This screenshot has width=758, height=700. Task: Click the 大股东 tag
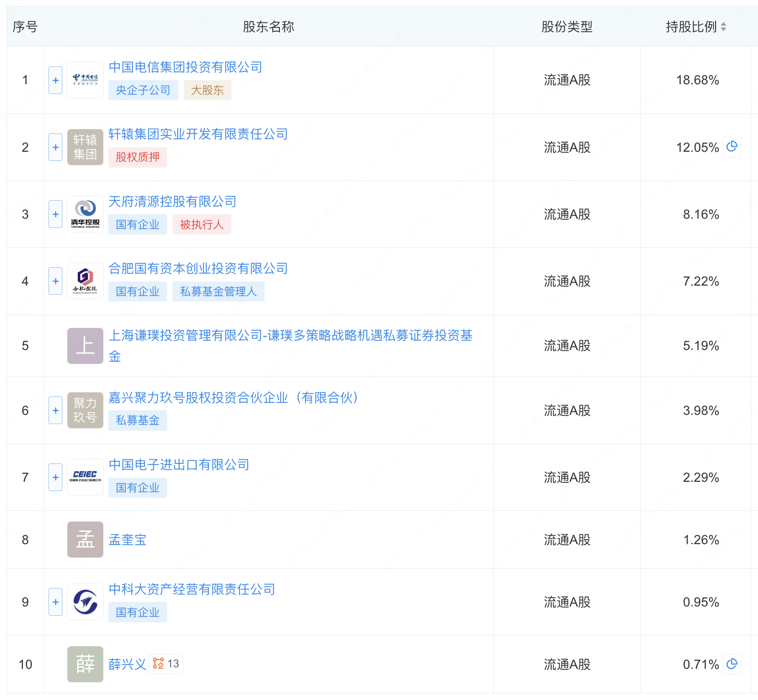coord(207,90)
